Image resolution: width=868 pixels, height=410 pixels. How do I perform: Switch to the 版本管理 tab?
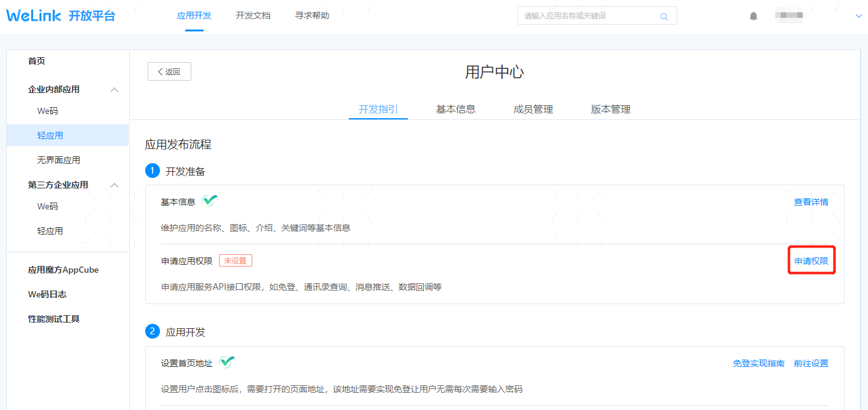(611, 109)
